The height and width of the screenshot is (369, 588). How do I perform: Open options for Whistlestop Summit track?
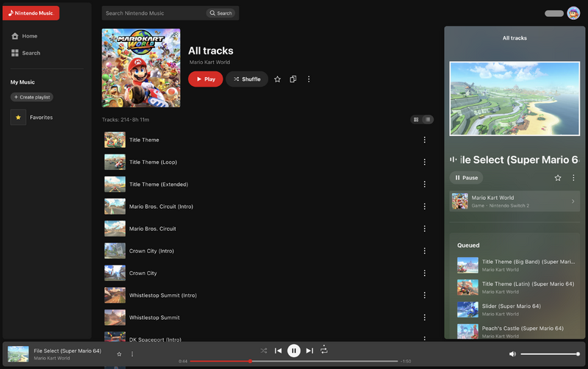(425, 318)
